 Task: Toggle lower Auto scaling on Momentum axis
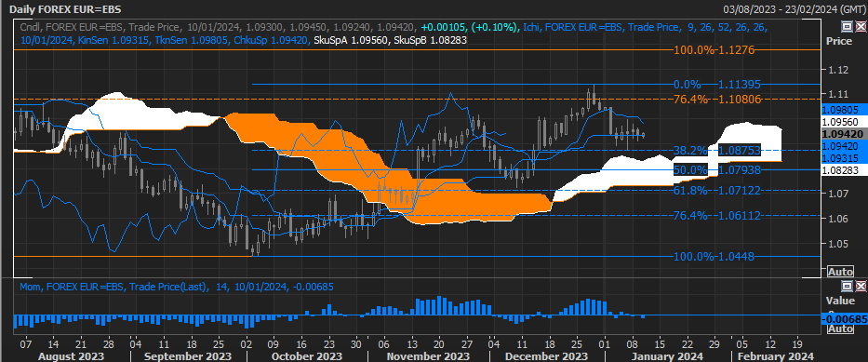(840, 328)
